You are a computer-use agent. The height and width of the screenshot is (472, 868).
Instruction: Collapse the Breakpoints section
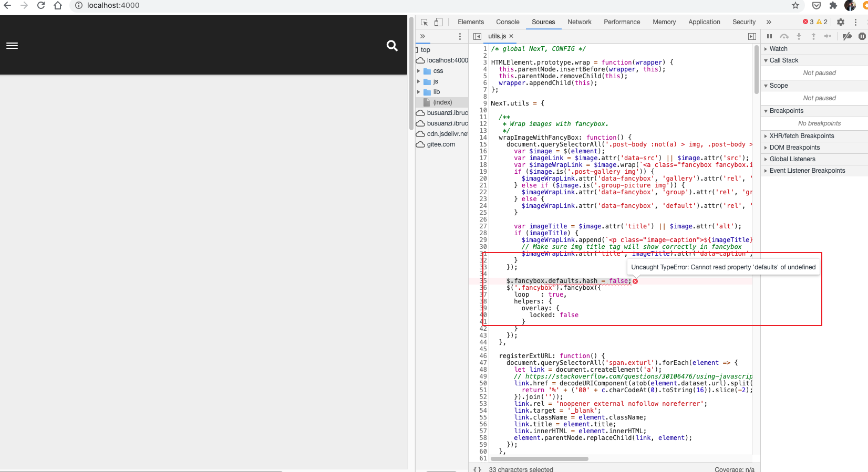[814, 111]
